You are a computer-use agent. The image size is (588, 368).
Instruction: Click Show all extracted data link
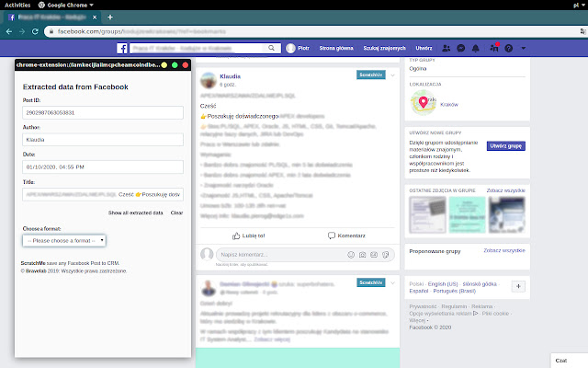pyautogui.click(x=135, y=213)
